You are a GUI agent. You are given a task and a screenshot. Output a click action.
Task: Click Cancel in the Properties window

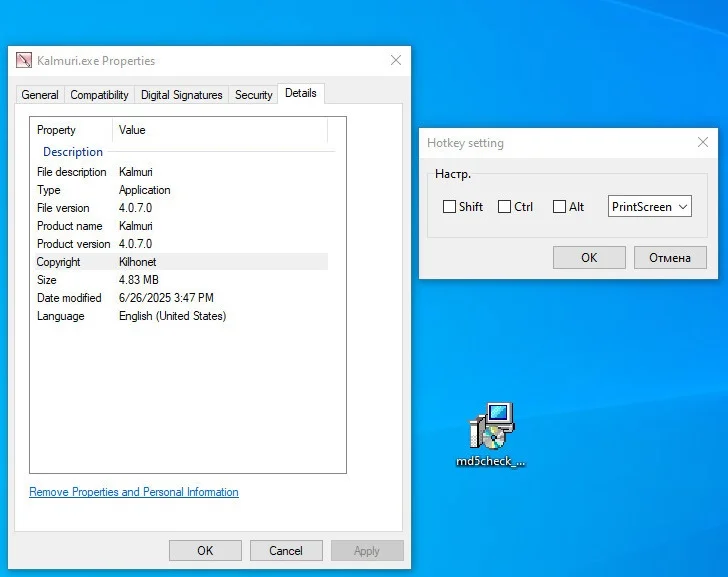click(286, 551)
